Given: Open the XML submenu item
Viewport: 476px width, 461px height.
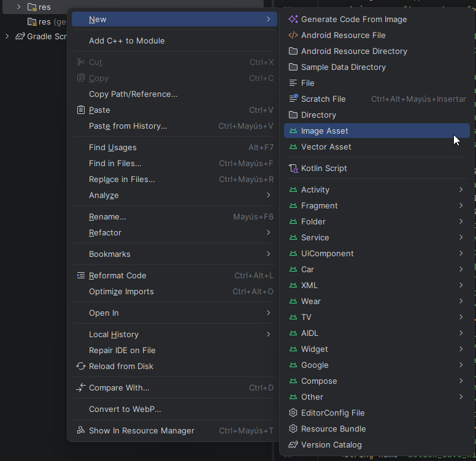Looking at the screenshot, I should [x=377, y=286].
